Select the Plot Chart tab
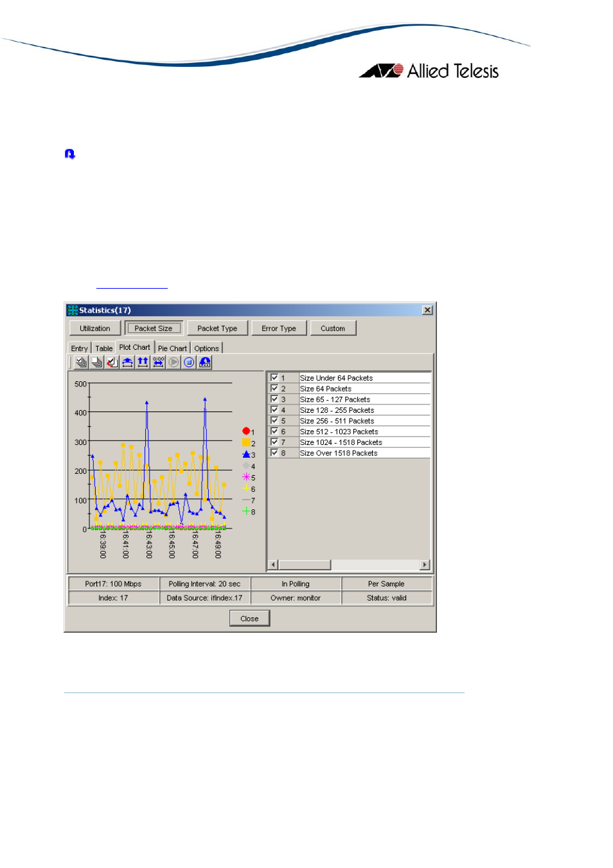This screenshot has width=613, height=868. coord(135,347)
